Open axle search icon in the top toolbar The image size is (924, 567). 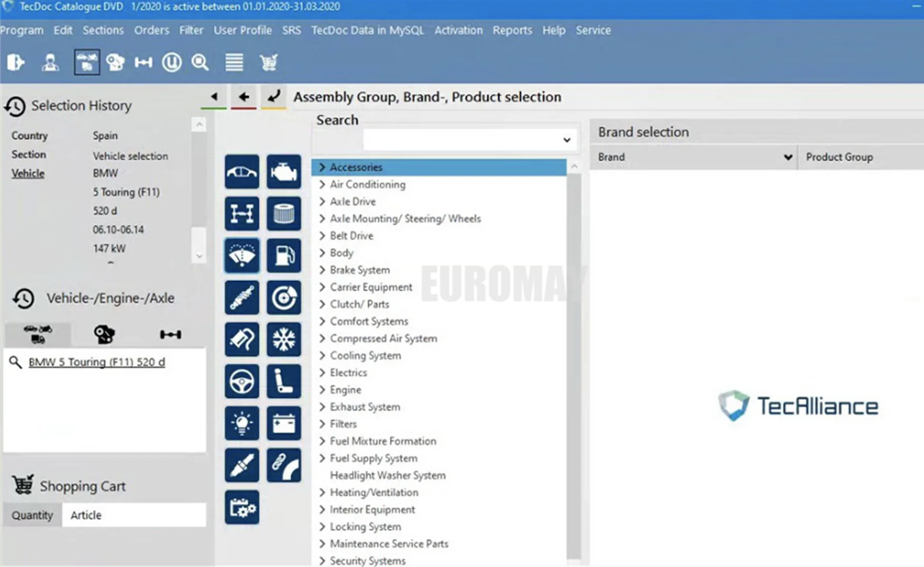tap(143, 62)
